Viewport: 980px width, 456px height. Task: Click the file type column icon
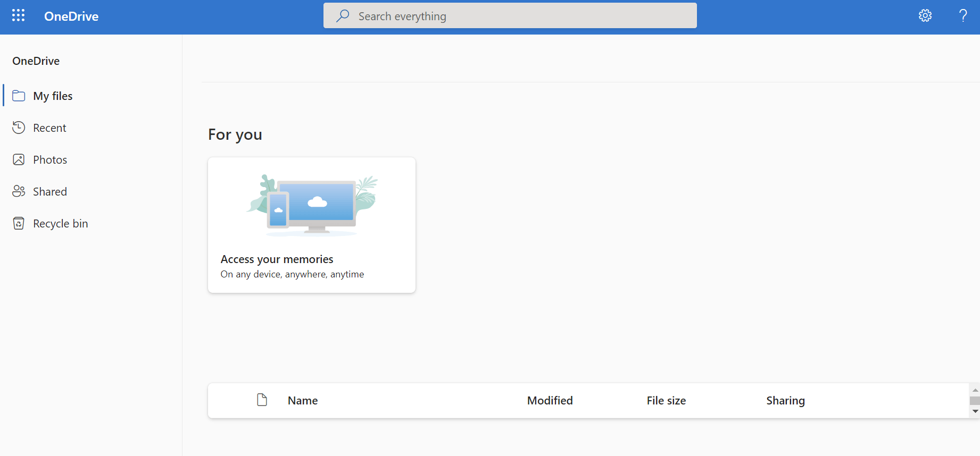[262, 400]
